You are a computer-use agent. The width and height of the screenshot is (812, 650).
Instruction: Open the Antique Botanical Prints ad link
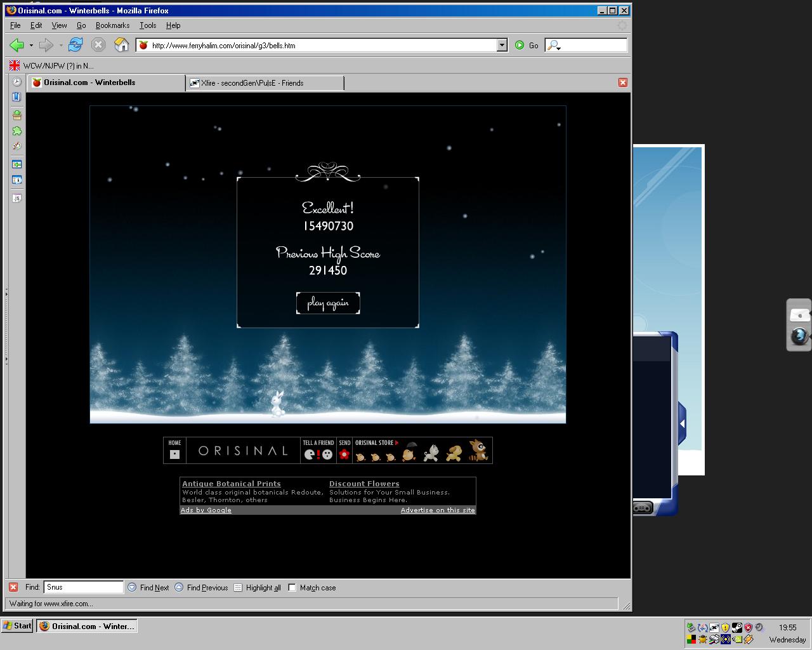[232, 484]
